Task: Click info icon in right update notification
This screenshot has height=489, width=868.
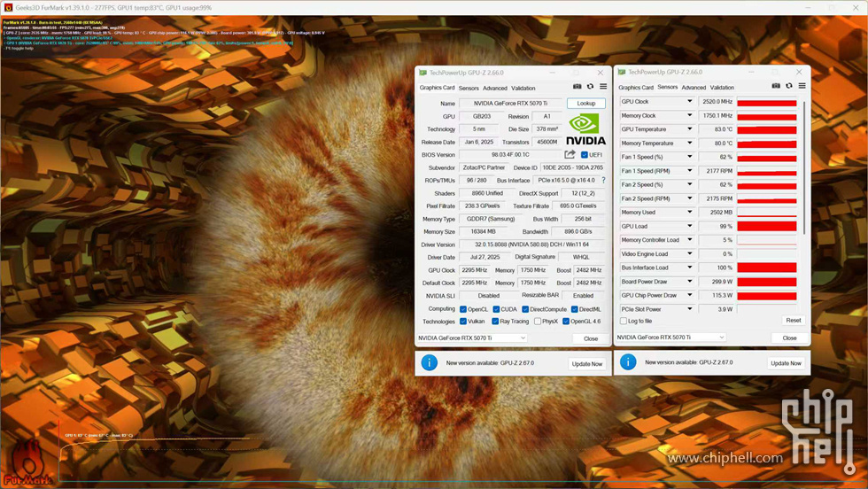Action: tap(628, 362)
